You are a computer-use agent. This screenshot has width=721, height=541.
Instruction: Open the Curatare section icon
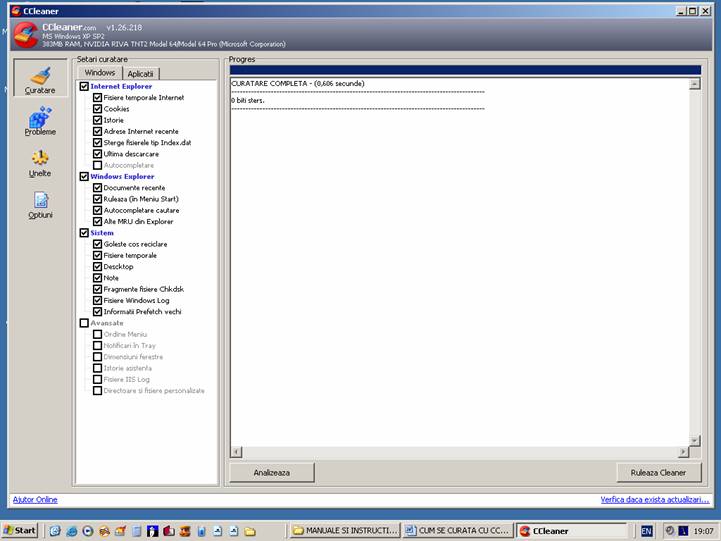click(40, 80)
